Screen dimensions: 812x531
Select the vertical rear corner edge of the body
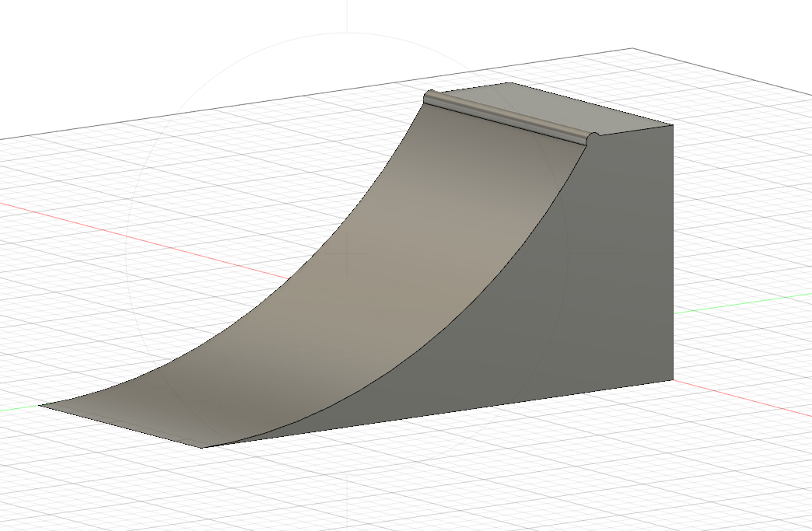tap(670, 257)
